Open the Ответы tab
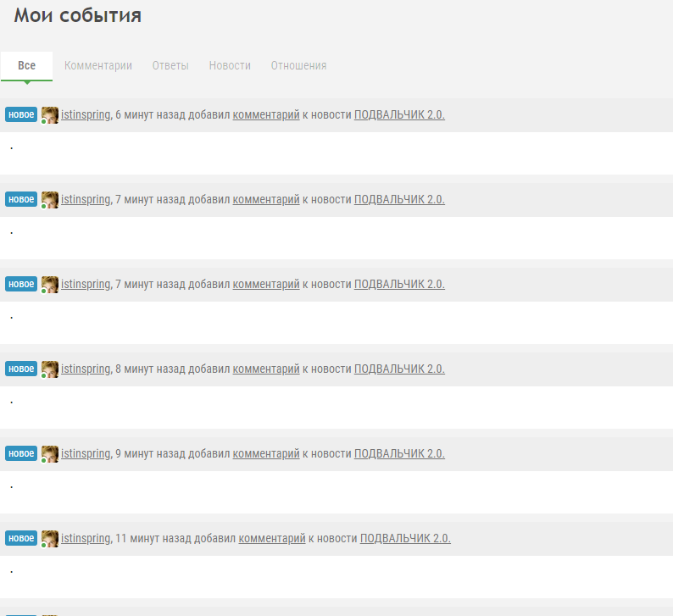This screenshot has width=673, height=616. tap(170, 65)
